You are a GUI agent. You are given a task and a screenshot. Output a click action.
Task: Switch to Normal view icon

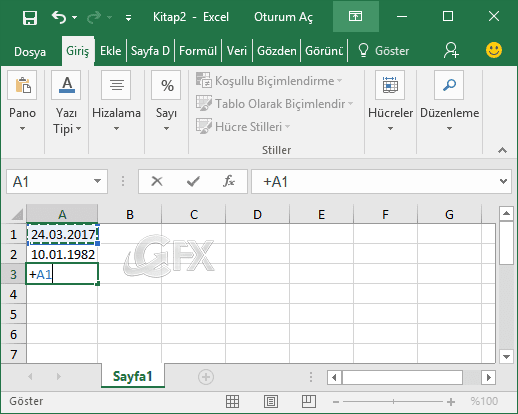232,401
